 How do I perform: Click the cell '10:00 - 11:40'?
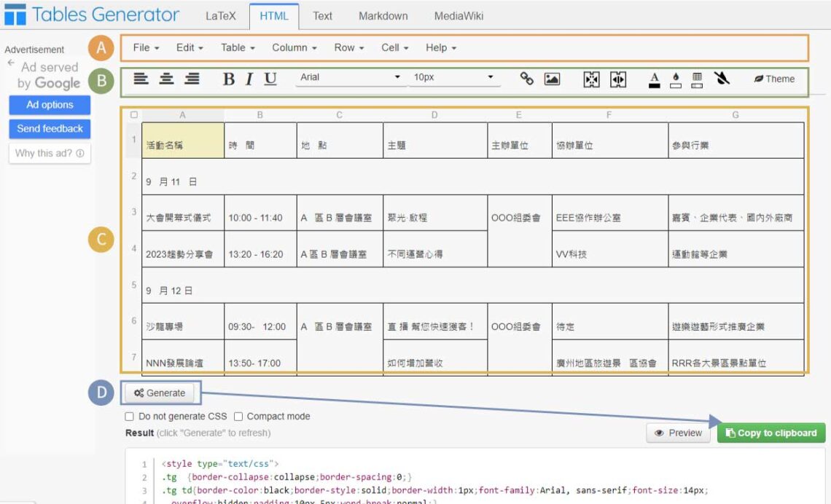click(260, 213)
